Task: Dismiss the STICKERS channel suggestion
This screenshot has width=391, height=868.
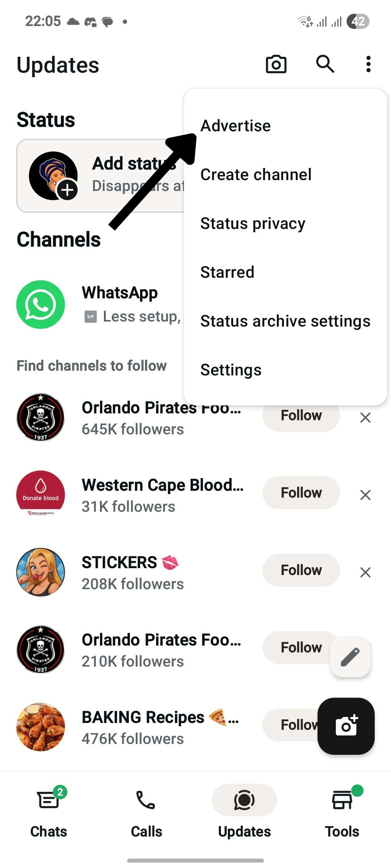Action: (365, 572)
